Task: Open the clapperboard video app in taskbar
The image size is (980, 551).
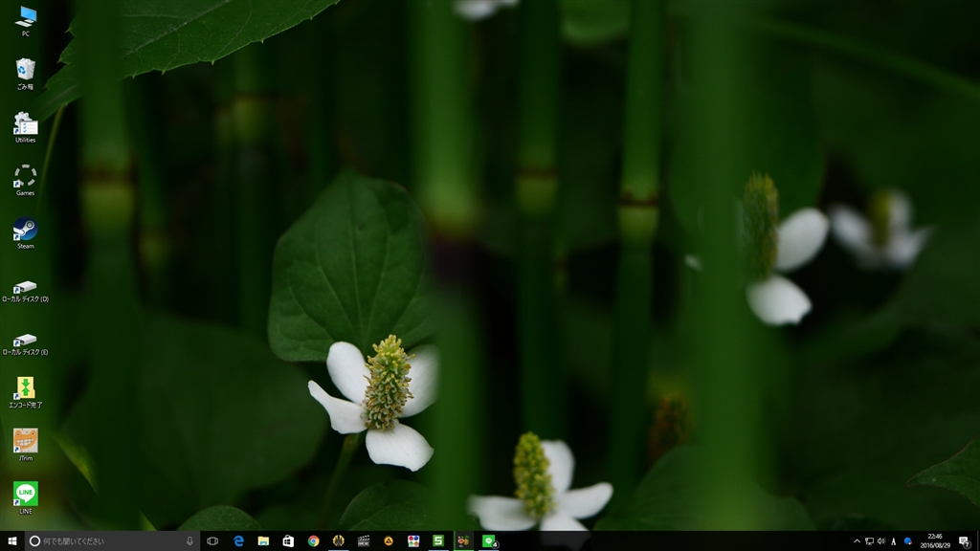Action: [x=363, y=541]
